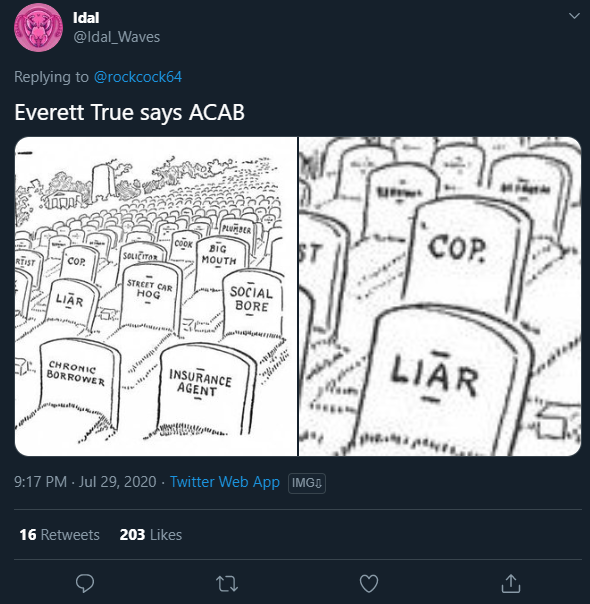Image resolution: width=590 pixels, height=604 pixels.
Task: Select the tweet text Everett True says ACAB
Action: tap(129, 112)
